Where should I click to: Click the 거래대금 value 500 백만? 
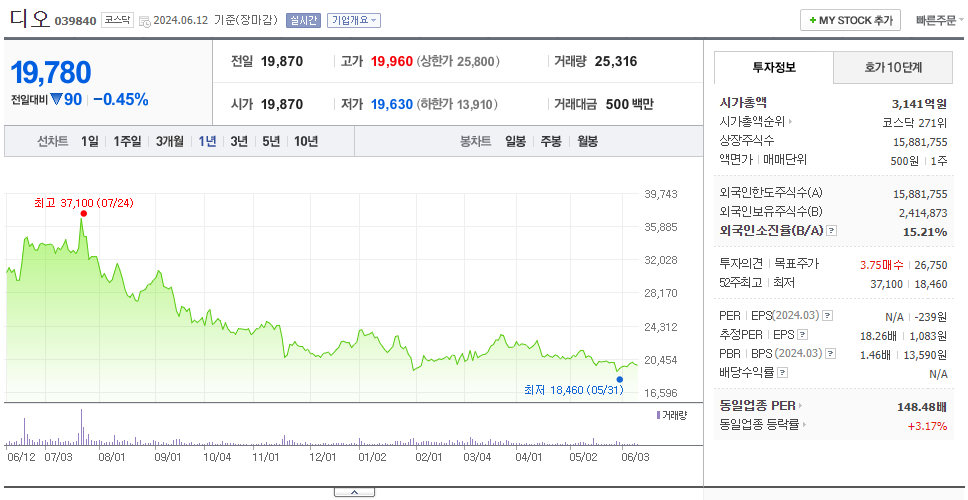click(630, 104)
